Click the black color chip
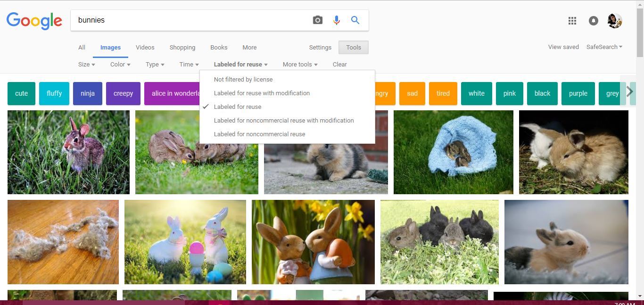The image size is (644, 305). pyautogui.click(x=542, y=93)
